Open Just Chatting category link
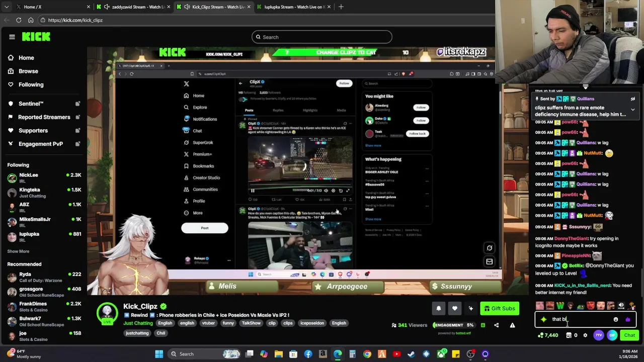This screenshot has height=362, width=644. click(x=138, y=323)
